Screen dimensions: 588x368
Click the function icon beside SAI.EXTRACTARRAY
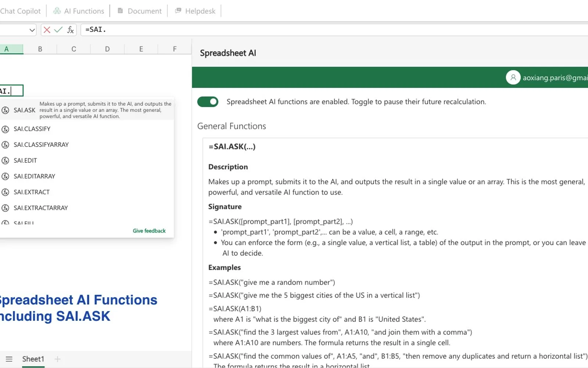click(6, 208)
